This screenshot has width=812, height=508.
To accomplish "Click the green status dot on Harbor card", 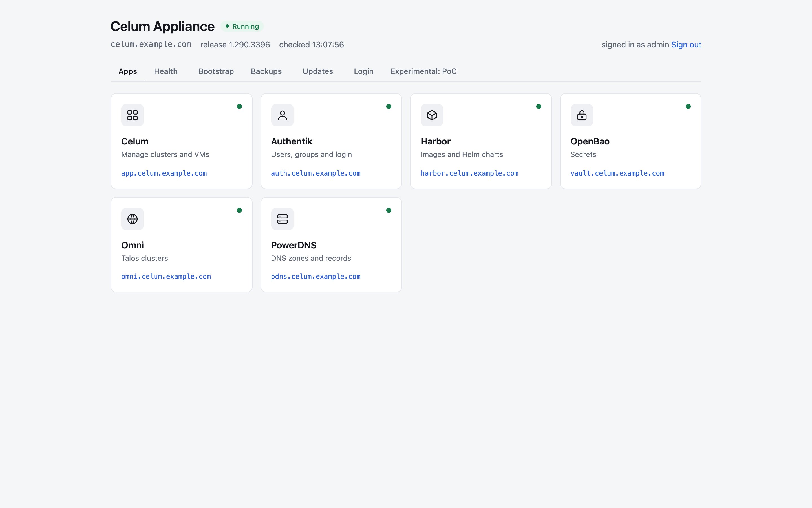I will (x=539, y=106).
